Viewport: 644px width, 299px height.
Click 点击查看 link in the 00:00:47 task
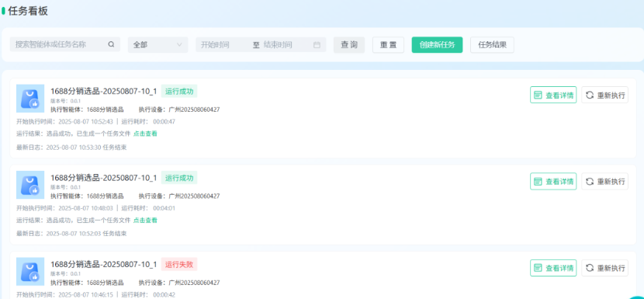145,134
